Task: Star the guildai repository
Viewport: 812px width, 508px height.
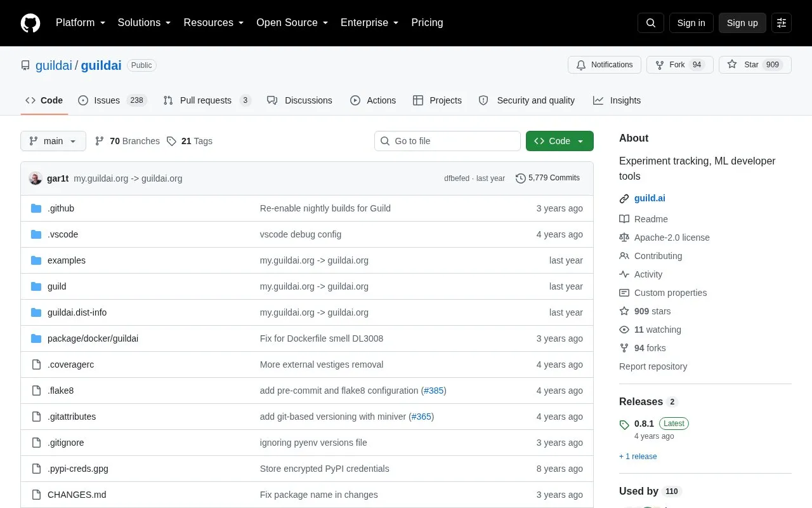Action: (755, 65)
